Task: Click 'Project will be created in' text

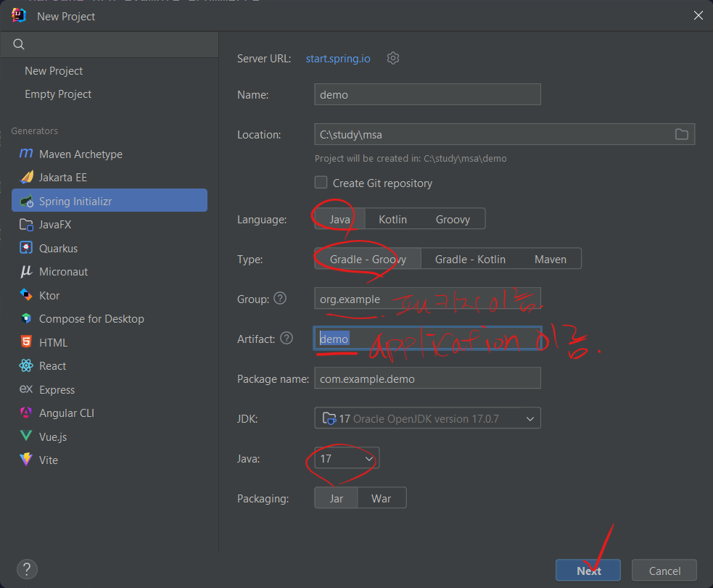Action: click(x=410, y=159)
